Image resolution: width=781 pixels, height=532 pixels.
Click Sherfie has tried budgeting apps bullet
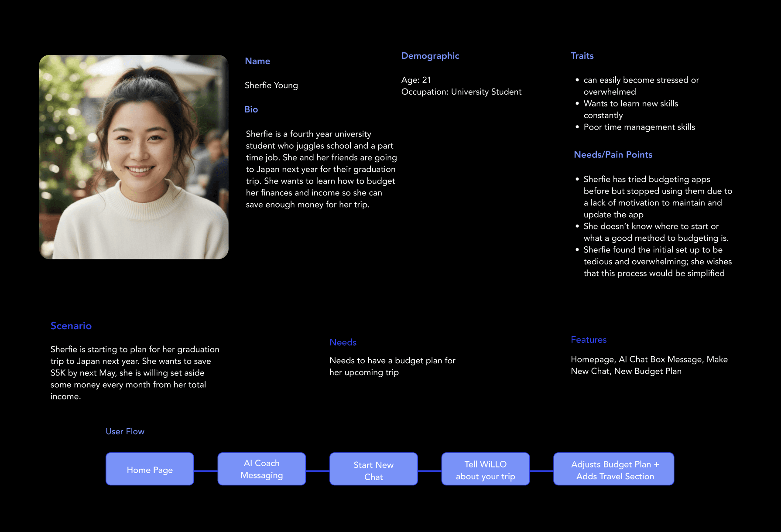pyautogui.click(x=654, y=197)
